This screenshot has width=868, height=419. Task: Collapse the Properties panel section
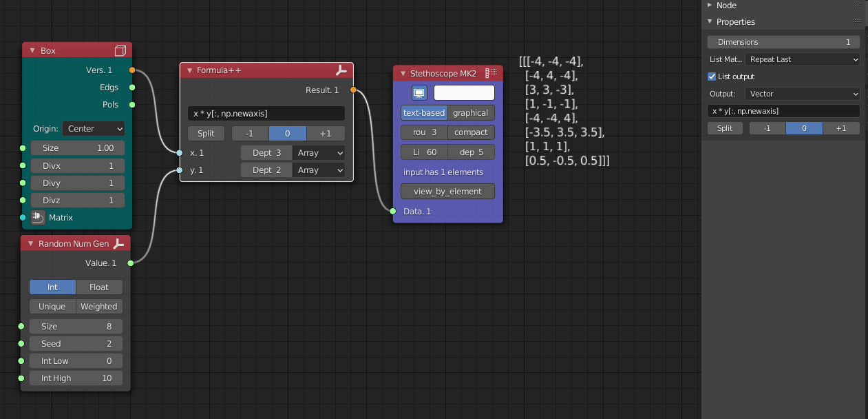point(710,21)
